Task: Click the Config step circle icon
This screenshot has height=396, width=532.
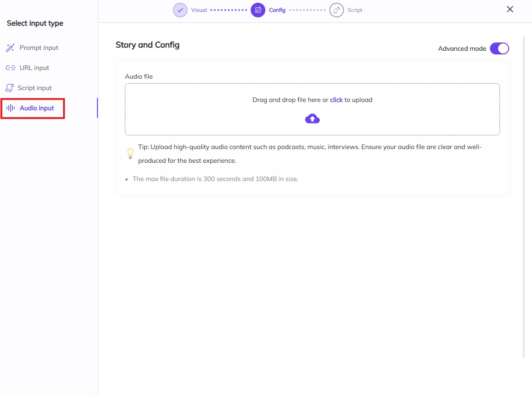Action: point(258,10)
